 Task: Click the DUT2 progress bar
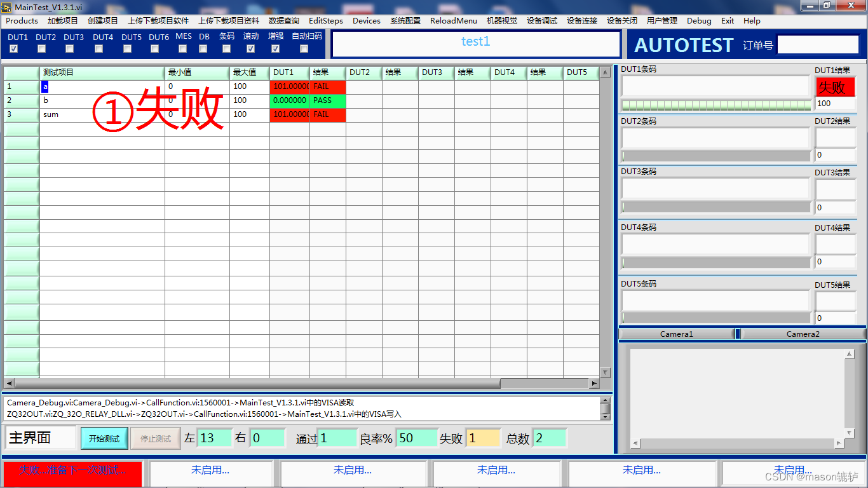tap(716, 156)
